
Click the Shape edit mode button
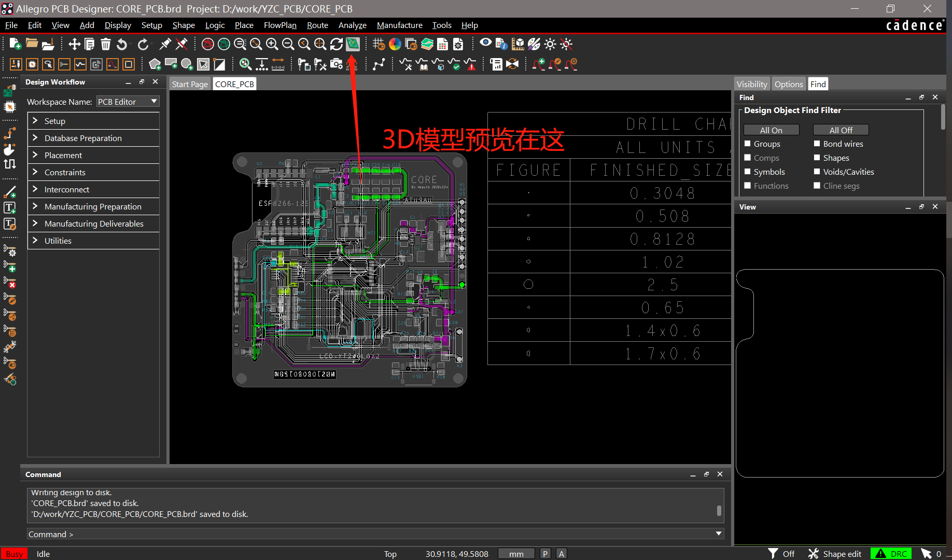(835, 554)
